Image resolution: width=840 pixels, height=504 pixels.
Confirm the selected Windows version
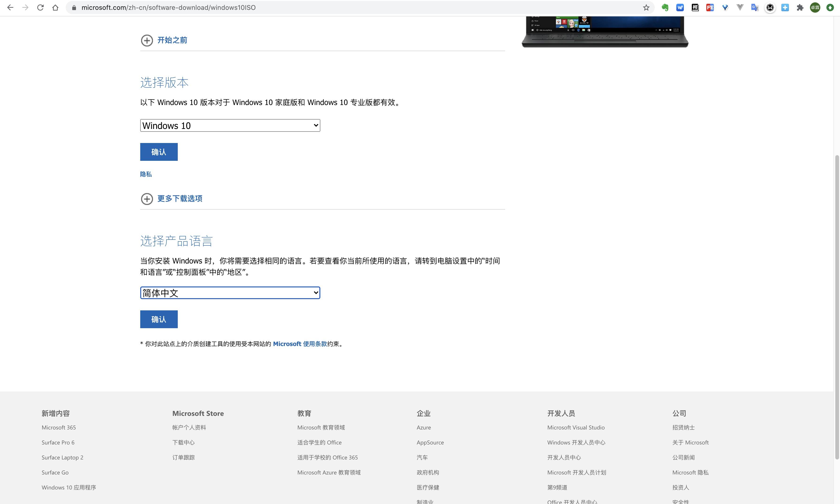click(x=159, y=152)
